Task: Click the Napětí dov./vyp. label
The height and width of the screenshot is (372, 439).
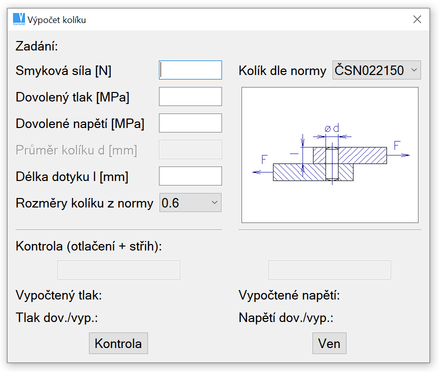Action: tap(286, 318)
